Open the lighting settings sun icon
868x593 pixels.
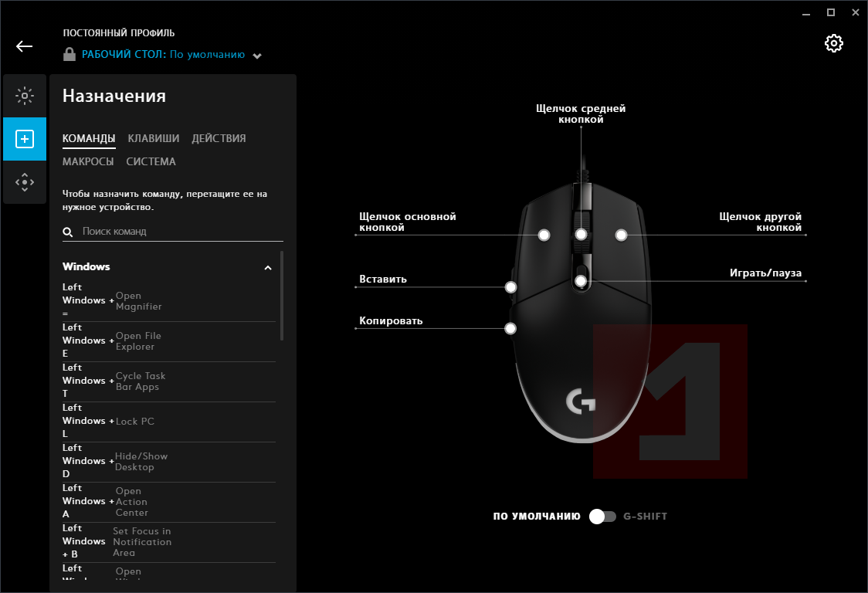click(x=25, y=96)
